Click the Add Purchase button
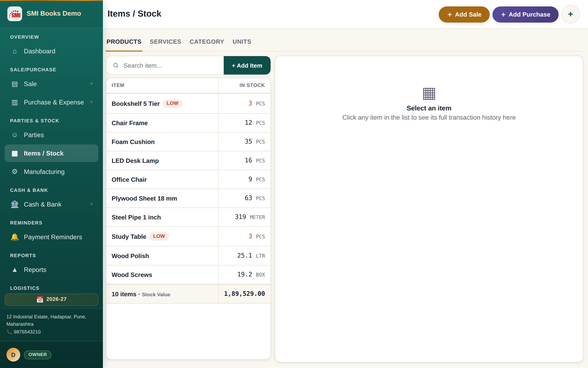The height and width of the screenshot is (368, 588). (525, 14)
